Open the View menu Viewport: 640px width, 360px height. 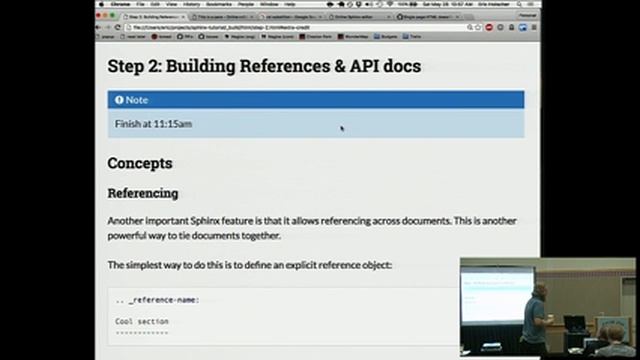(x=171, y=4)
